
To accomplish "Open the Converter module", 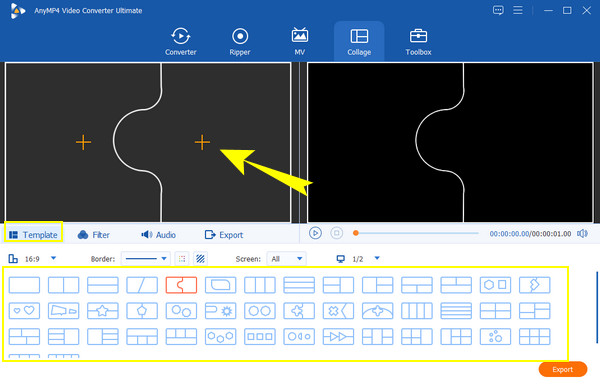I will coord(181,42).
